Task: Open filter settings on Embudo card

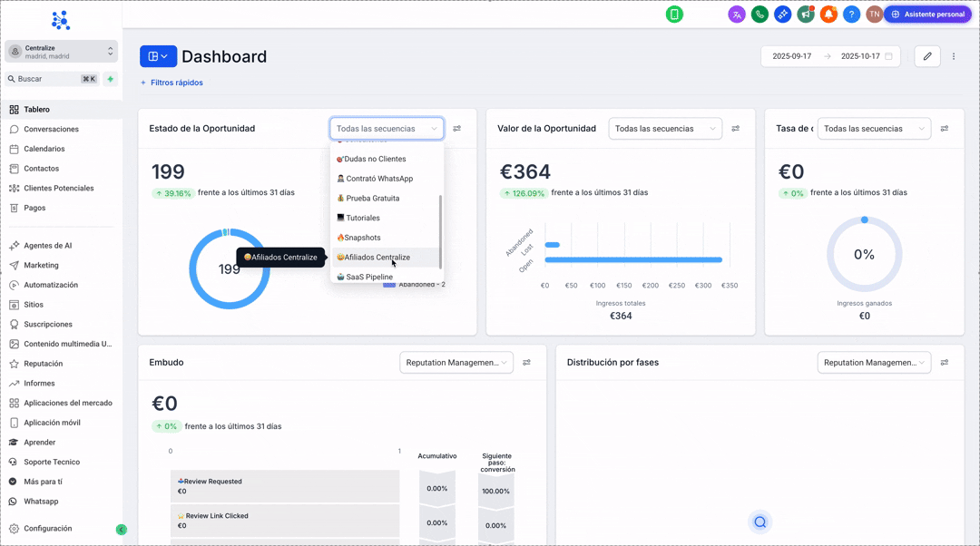Action: click(x=526, y=363)
